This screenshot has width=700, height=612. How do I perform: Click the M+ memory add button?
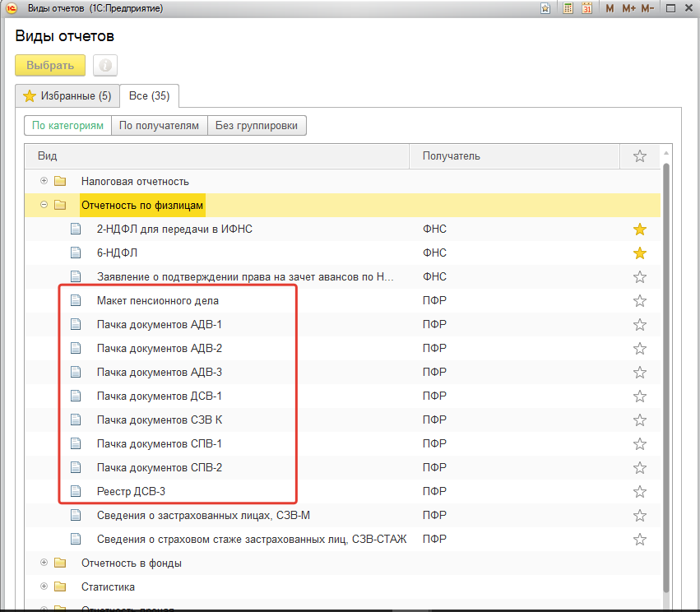[x=628, y=8]
